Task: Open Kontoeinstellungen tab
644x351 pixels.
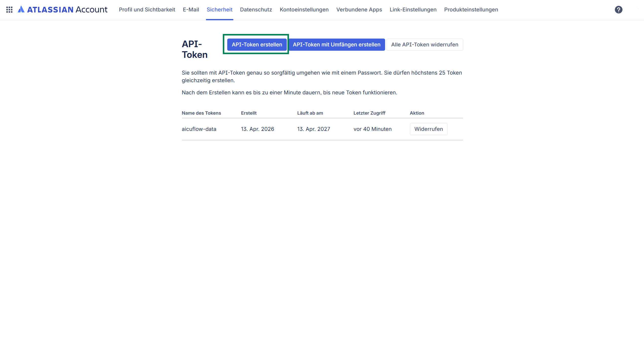Action: 304,10
